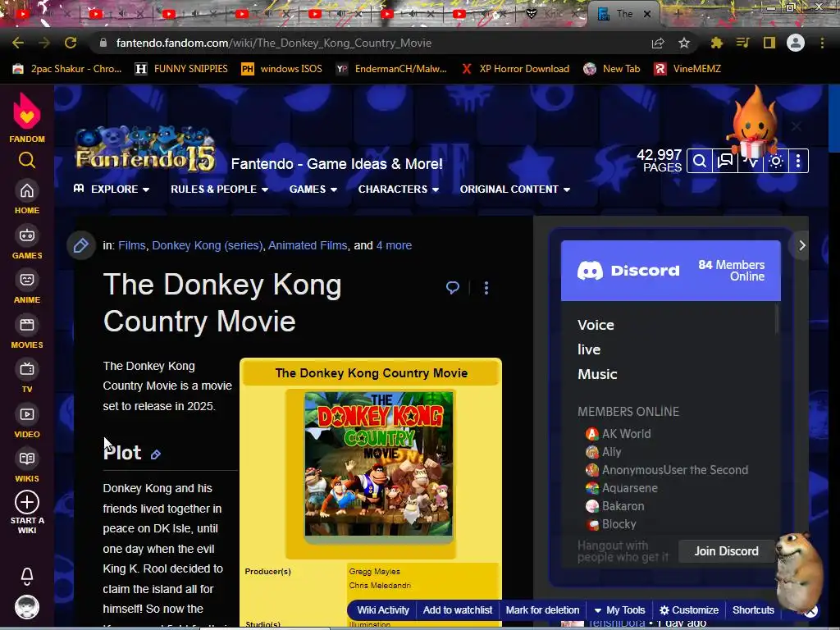Viewport: 840px width, 630px height.
Task: Open article more actions kebab menu
Action: coord(486,288)
